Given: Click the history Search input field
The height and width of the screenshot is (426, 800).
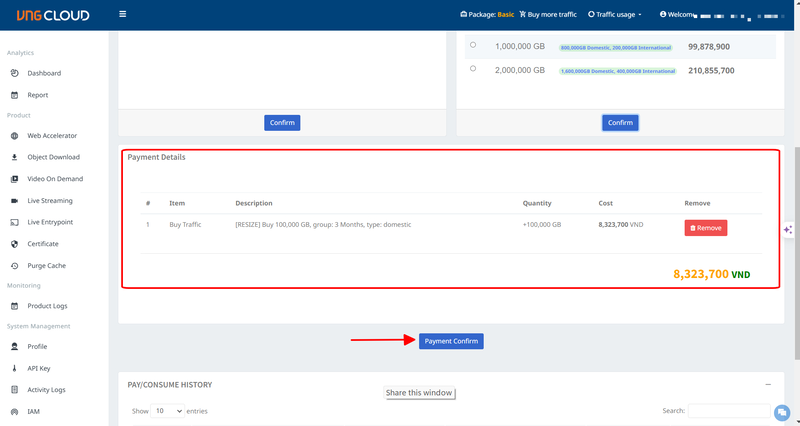Looking at the screenshot, I should pyautogui.click(x=728, y=411).
